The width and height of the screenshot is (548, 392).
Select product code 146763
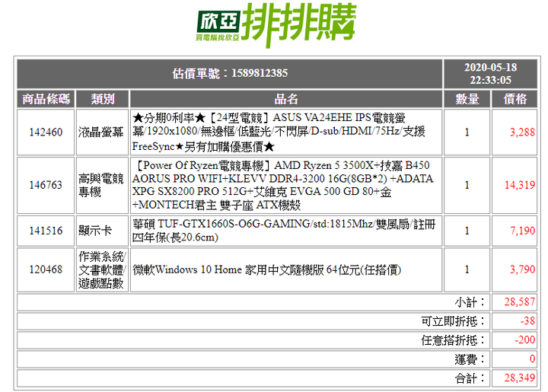tap(46, 185)
